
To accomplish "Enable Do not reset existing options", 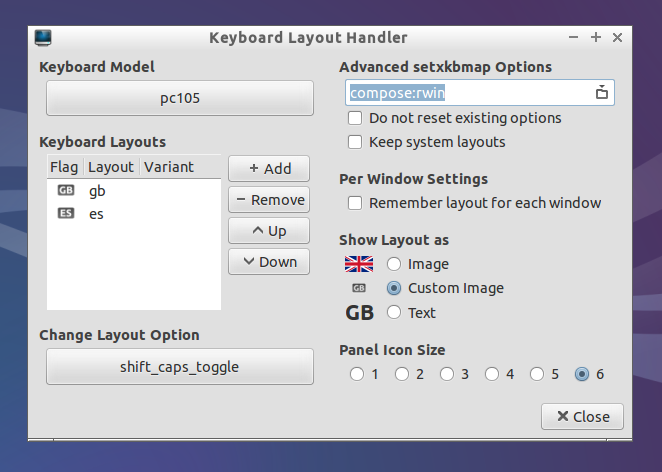I will (355, 118).
